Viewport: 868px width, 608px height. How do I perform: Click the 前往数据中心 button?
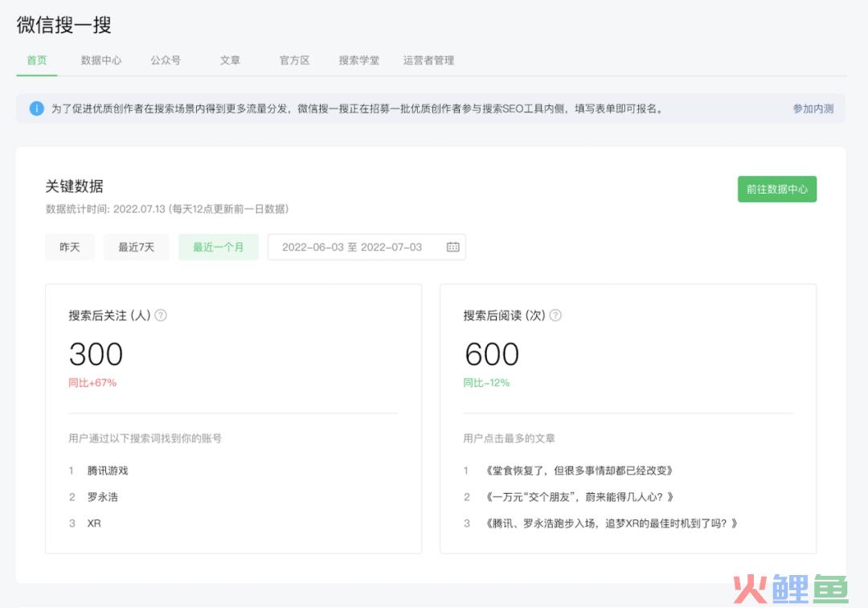tap(776, 189)
